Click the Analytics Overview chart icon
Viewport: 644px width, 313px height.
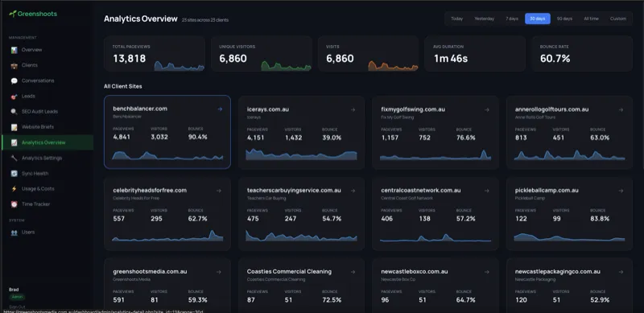pyautogui.click(x=14, y=142)
